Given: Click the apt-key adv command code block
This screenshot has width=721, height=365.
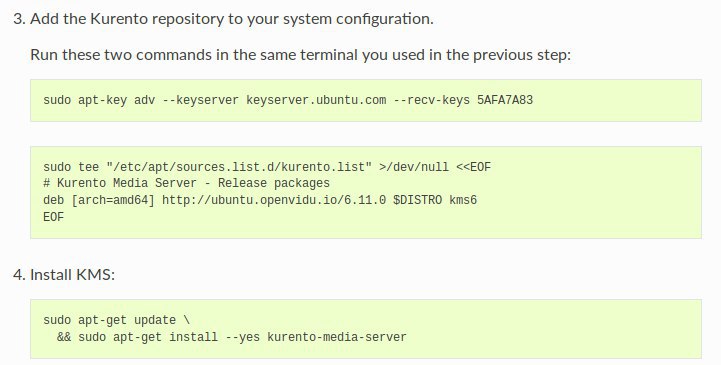Looking at the screenshot, I should (x=366, y=100).
